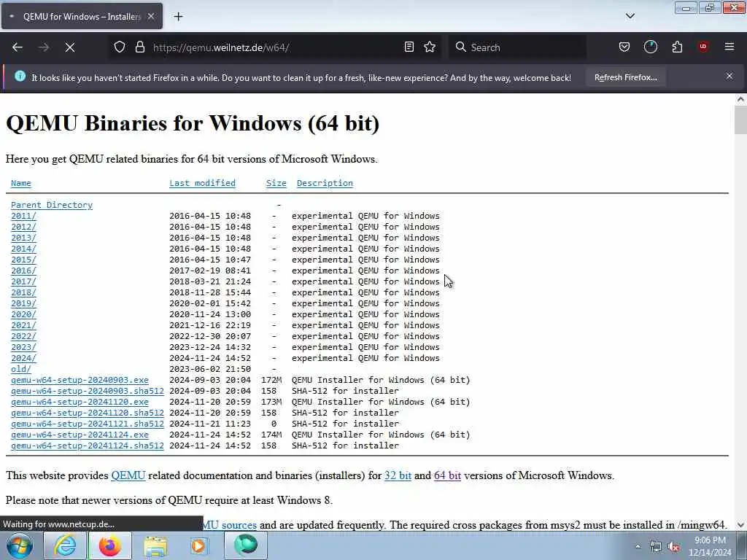Viewport: 747px width, 560px height.
Task: Open the 2020/ folder
Action: click(23, 315)
